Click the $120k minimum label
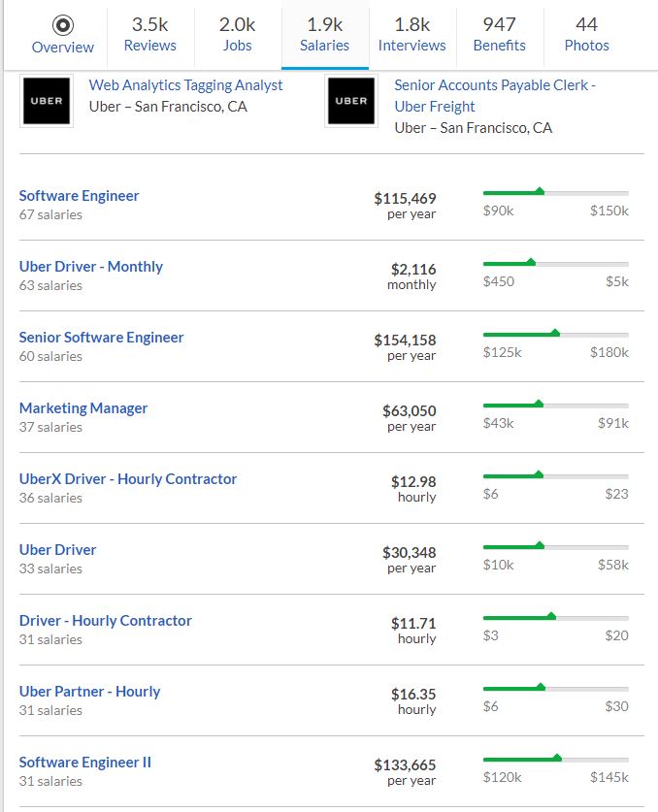 click(503, 777)
